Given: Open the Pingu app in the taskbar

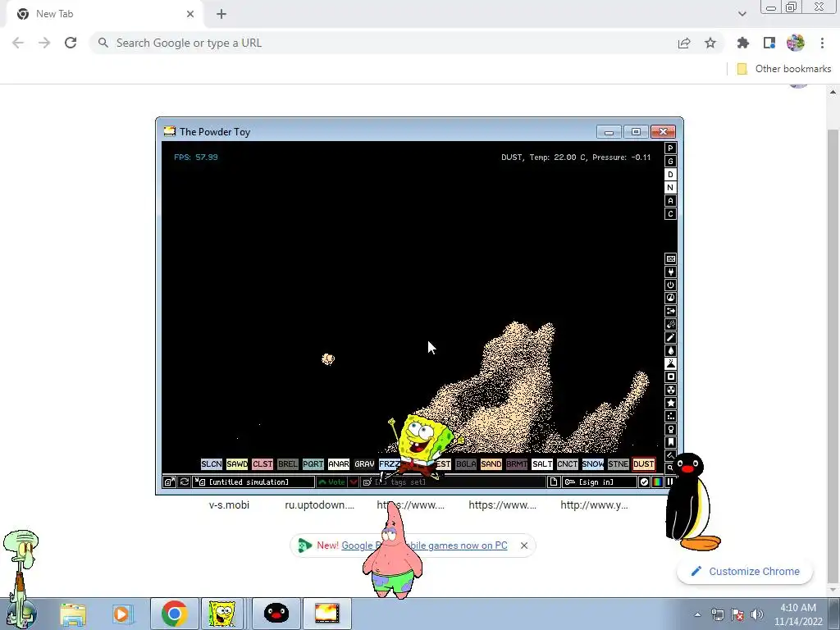Looking at the screenshot, I should coord(276,614).
